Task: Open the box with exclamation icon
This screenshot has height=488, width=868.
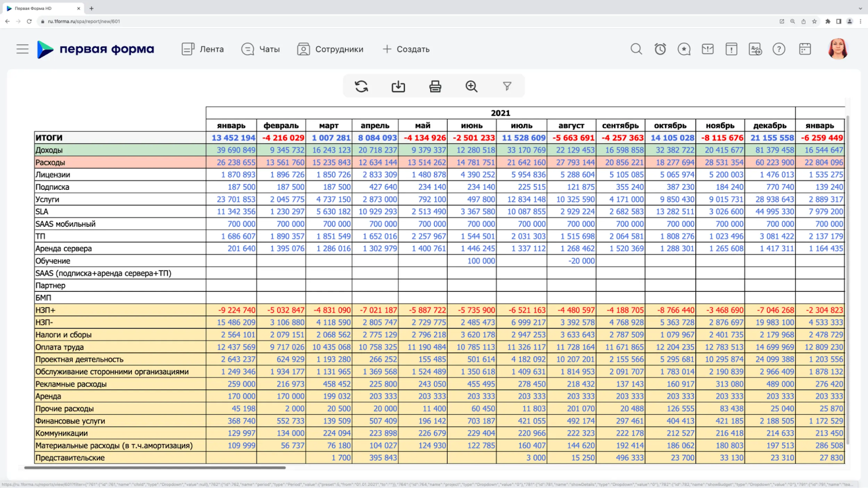Action: 731,49
